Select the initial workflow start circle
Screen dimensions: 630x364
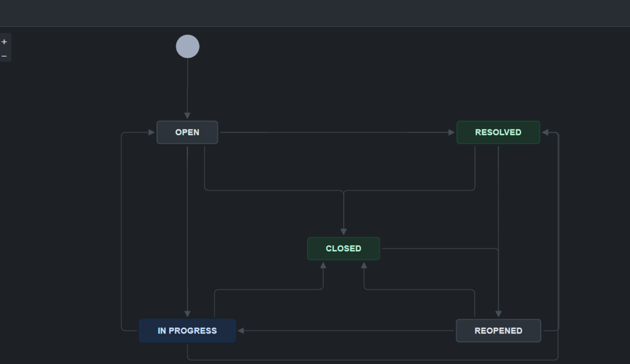pyautogui.click(x=187, y=46)
